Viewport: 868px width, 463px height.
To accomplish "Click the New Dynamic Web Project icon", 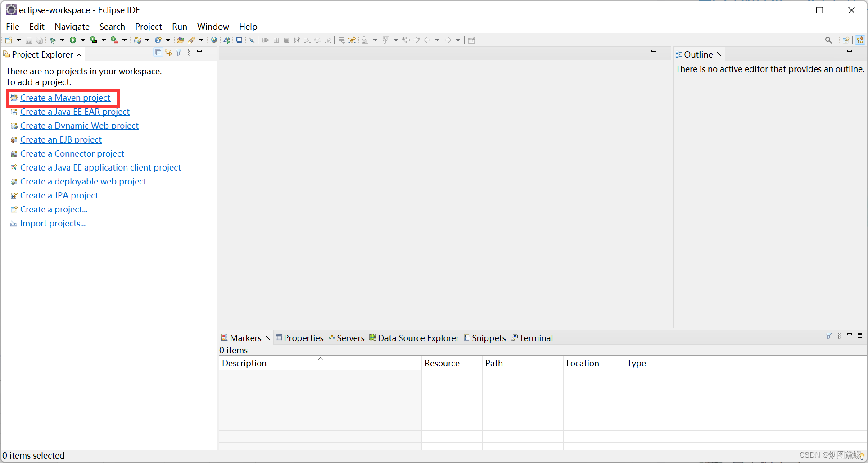I will point(138,40).
